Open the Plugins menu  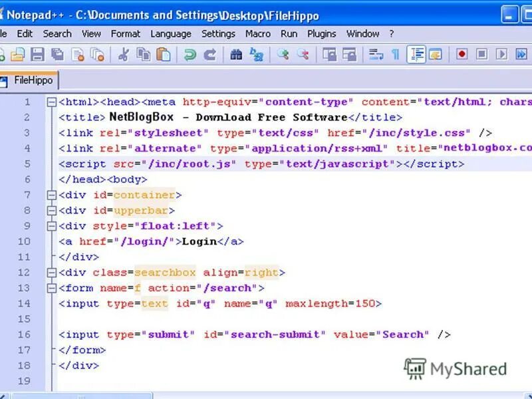click(322, 34)
